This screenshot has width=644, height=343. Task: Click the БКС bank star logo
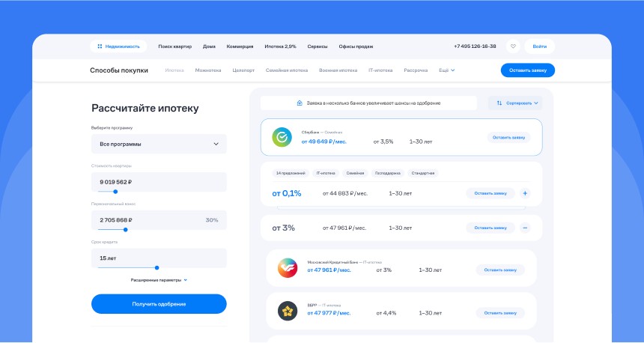pos(288,311)
